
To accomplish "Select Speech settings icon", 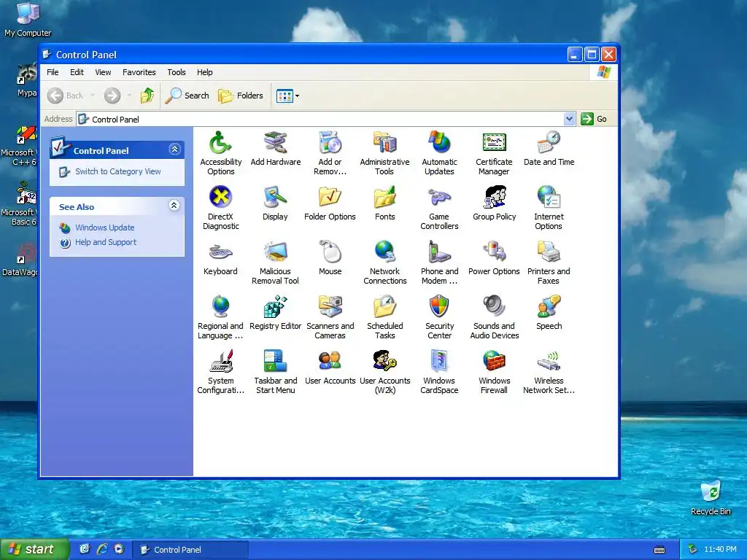I will tap(549, 306).
